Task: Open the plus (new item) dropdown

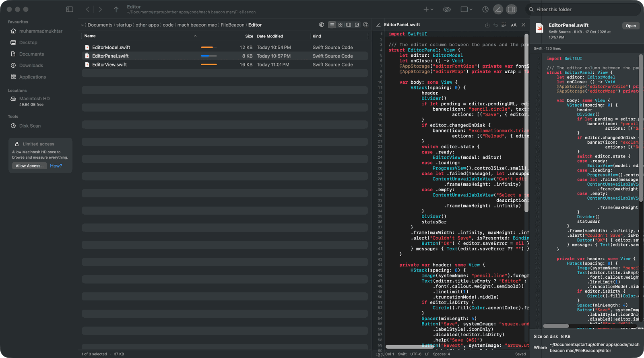Action: 428,9
